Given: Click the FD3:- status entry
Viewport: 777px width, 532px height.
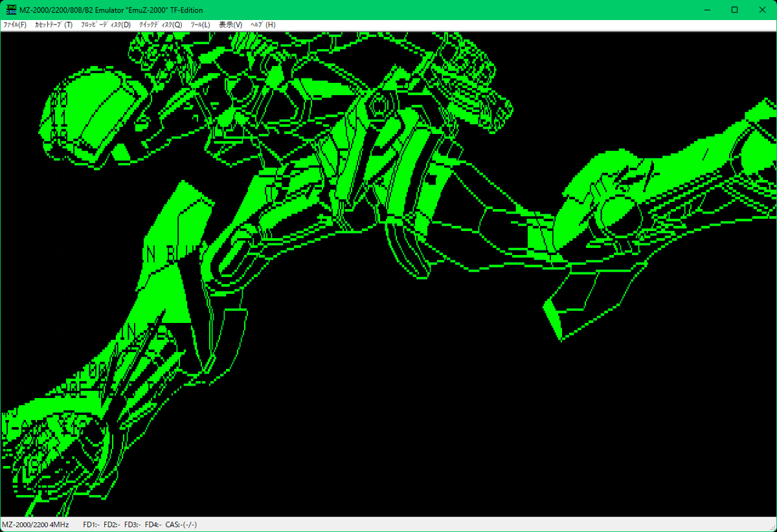Looking at the screenshot, I should click(x=133, y=524).
